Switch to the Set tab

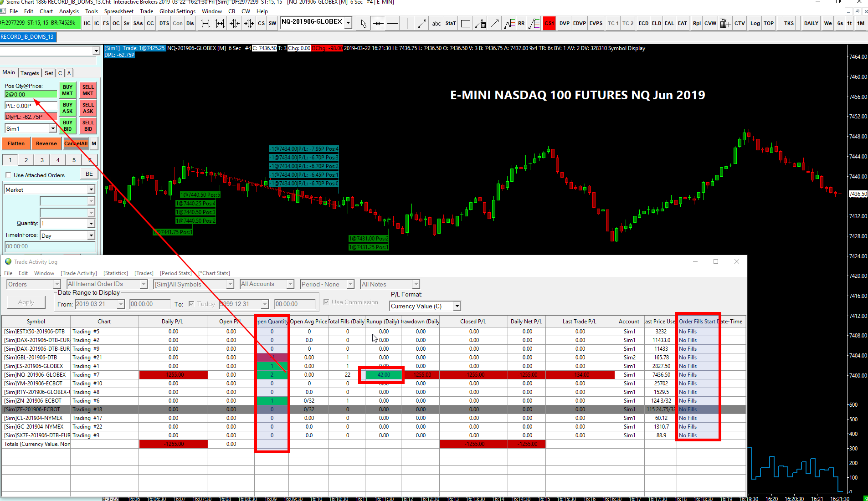(x=49, y=73)
